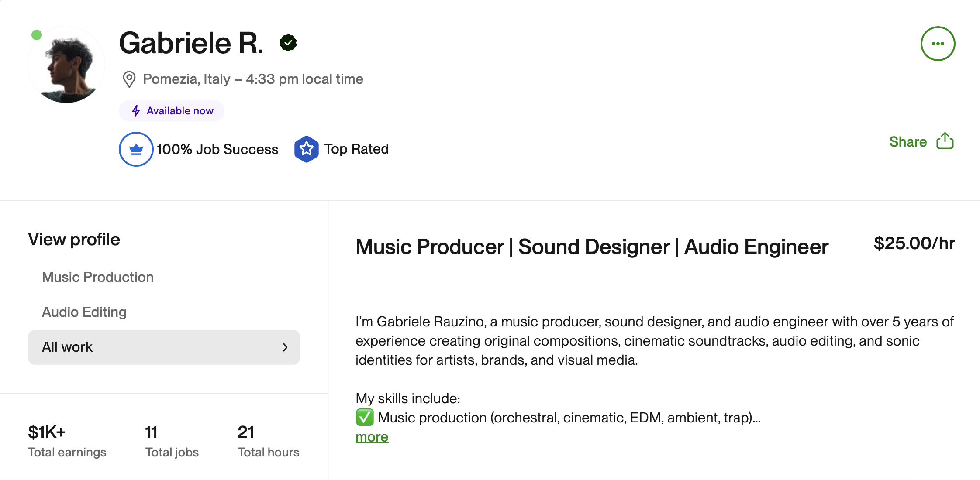
Task: Select Music Production profile
Action: (97, 277)
